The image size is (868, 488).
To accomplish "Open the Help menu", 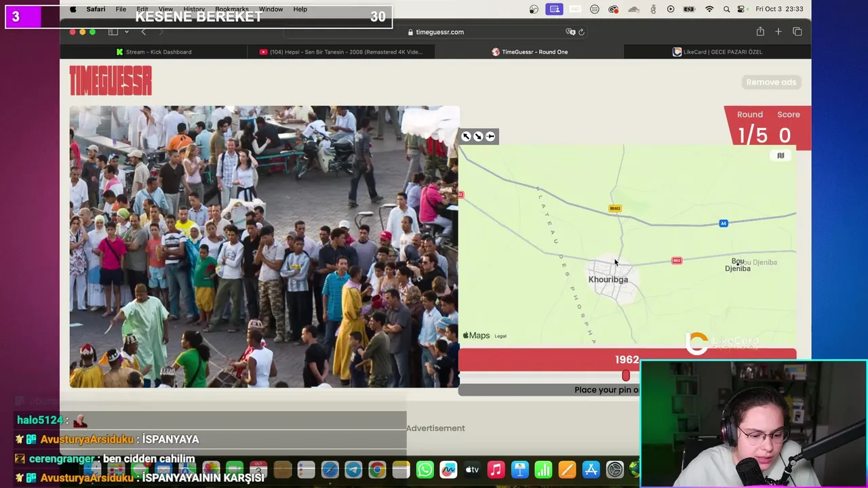I will coord(300,9).
